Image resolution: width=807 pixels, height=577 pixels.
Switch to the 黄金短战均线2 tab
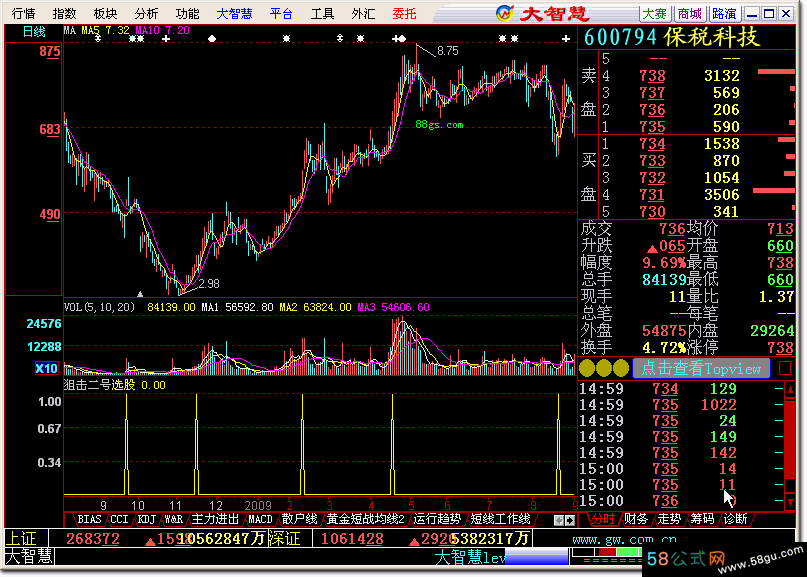coord(365,519)
